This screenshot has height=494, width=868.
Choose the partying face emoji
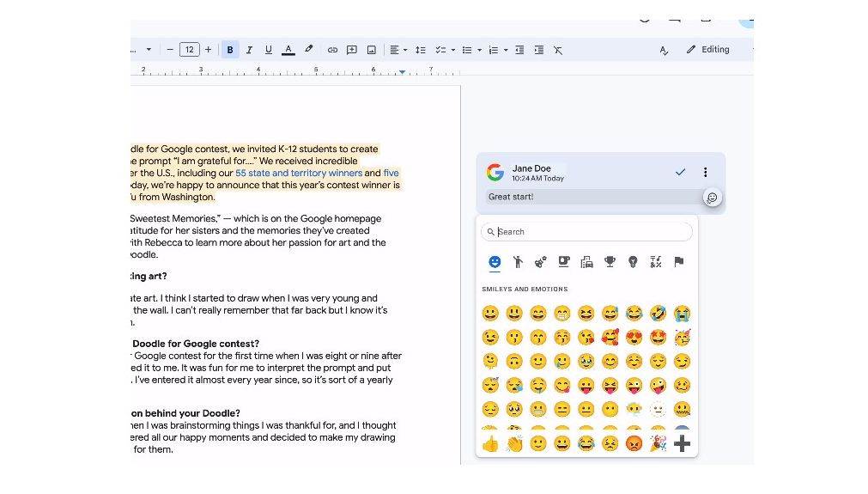(x=682, y=337)
